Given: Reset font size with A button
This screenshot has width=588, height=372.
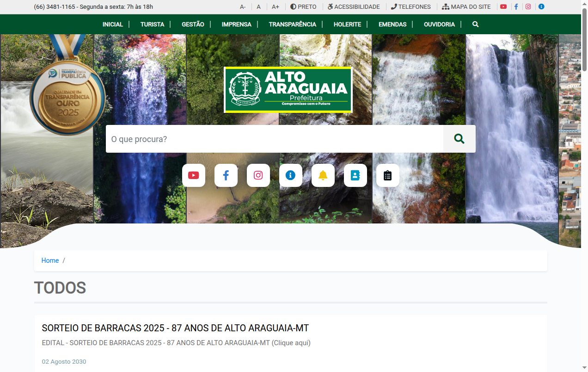Looking at the screenshot, I should click(259, 7).
